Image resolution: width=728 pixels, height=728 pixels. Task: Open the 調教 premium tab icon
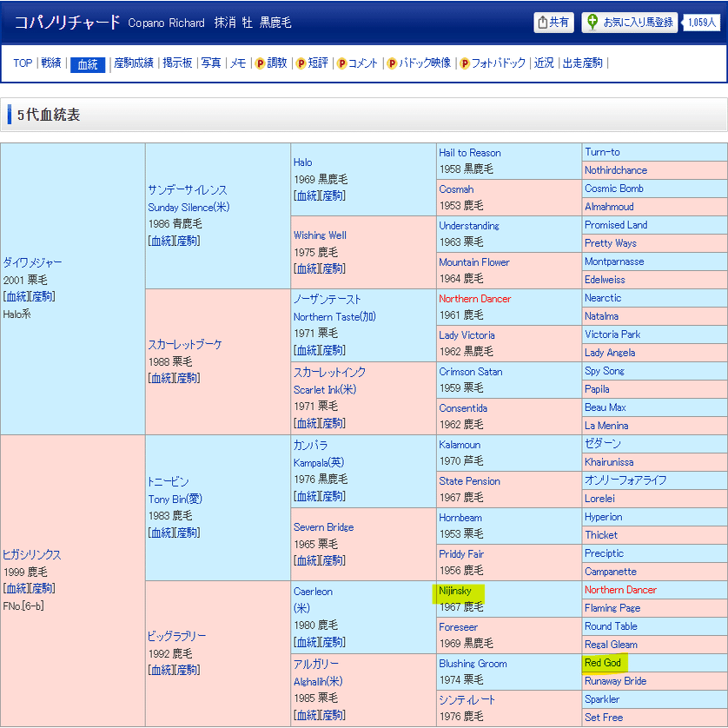click(x=260, y=63)
